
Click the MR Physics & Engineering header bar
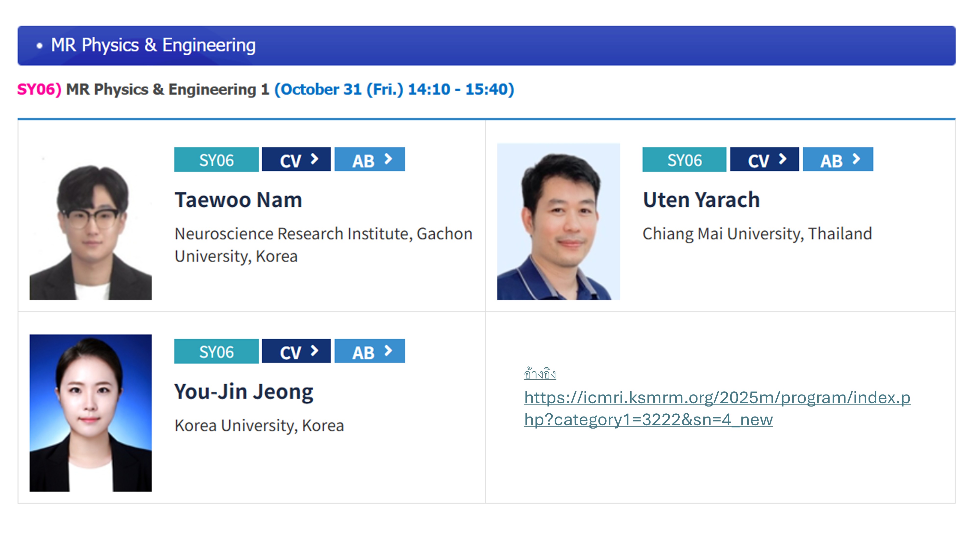pyautogui.click(x=486, y=46)
